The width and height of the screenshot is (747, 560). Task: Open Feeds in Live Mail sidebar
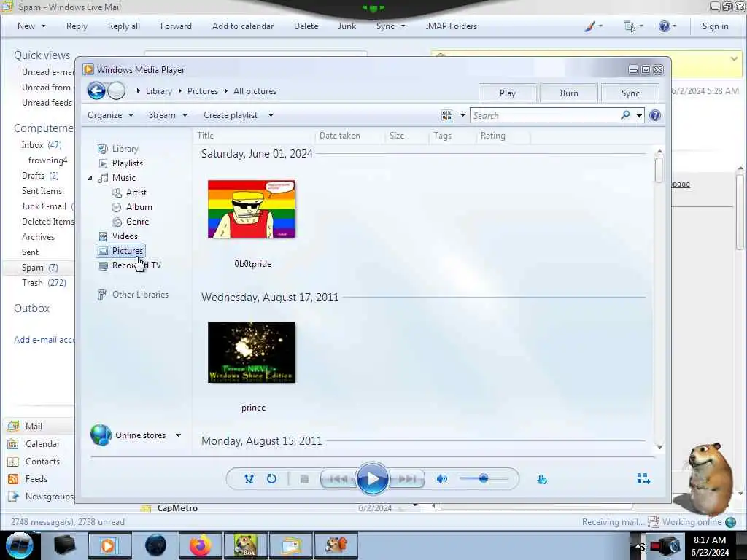pos(36,479)
